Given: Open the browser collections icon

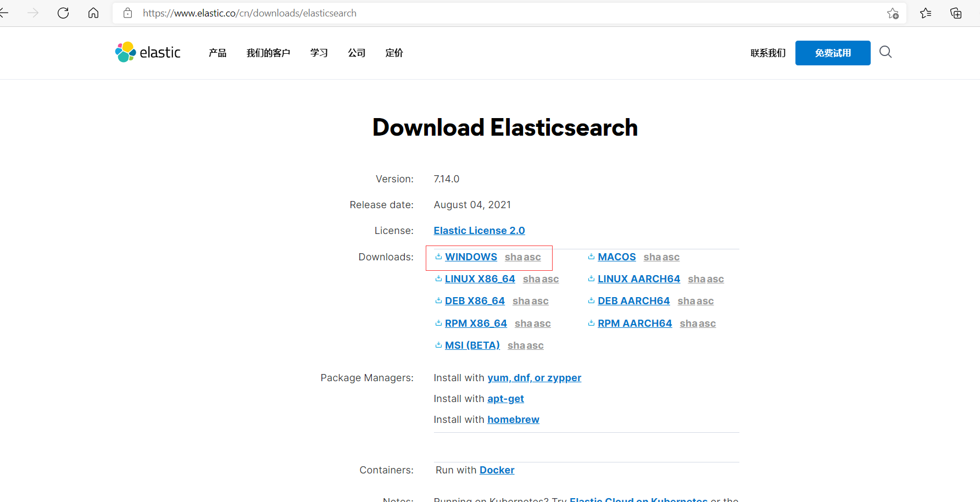Looking at the screenshot, I should [956, 13].
